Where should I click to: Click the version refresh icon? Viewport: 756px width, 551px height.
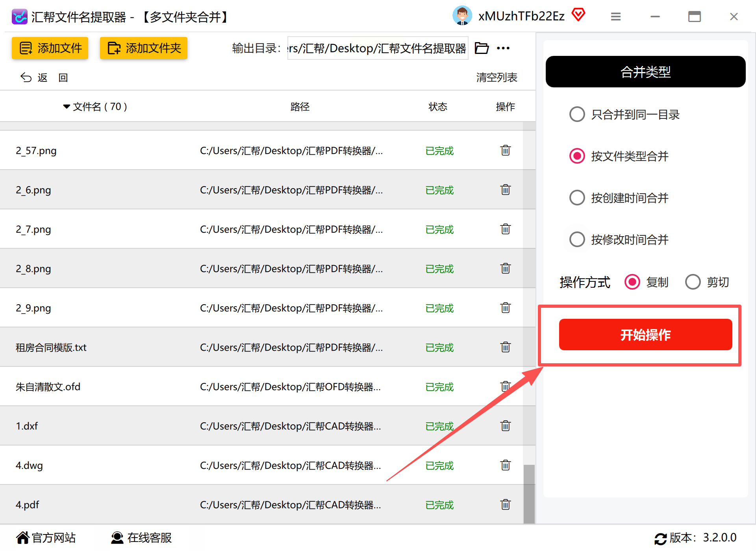(660, 538)
